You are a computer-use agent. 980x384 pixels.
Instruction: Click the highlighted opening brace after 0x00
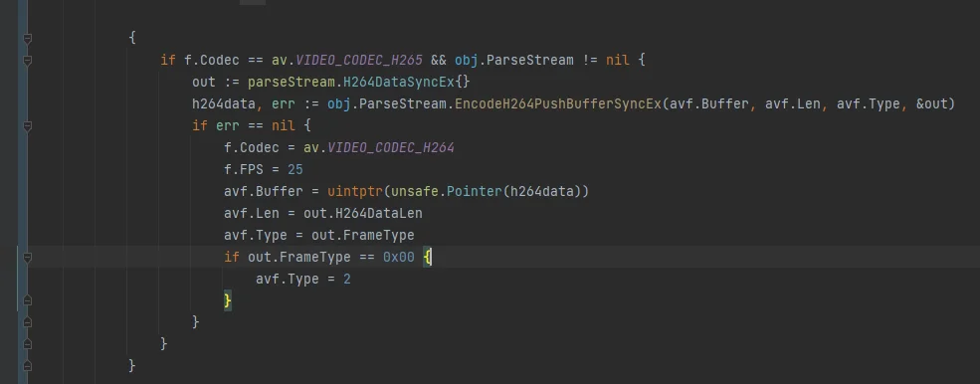pyautogui.click(x=427, y=257)
